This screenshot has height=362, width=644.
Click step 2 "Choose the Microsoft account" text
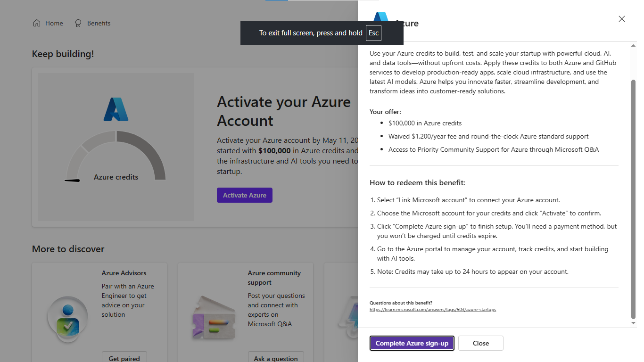click(489, 213)
